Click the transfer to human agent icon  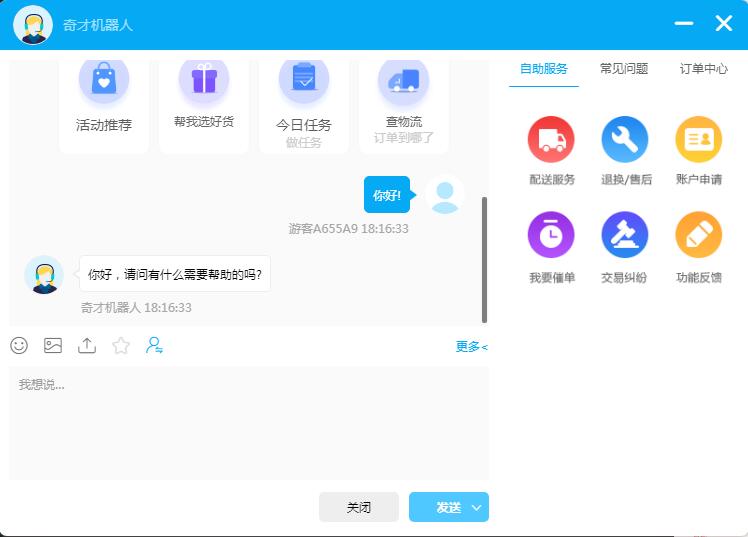(x=154, y=345)
